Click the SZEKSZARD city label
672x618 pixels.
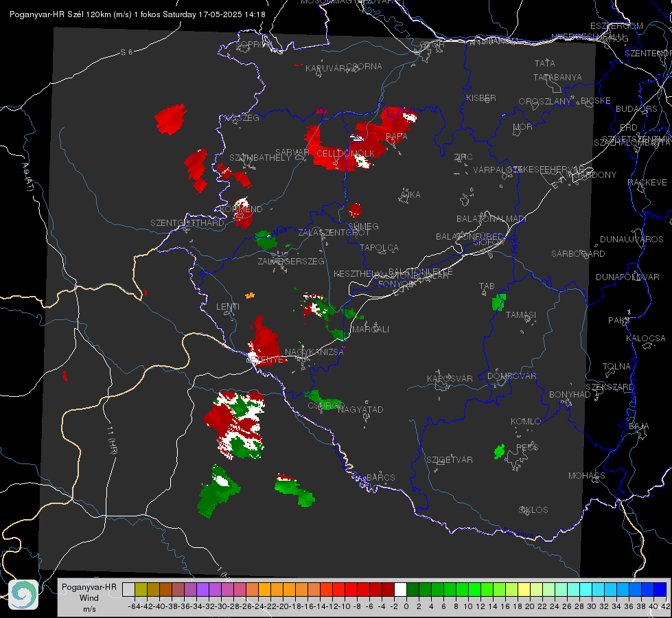point(610,387)
